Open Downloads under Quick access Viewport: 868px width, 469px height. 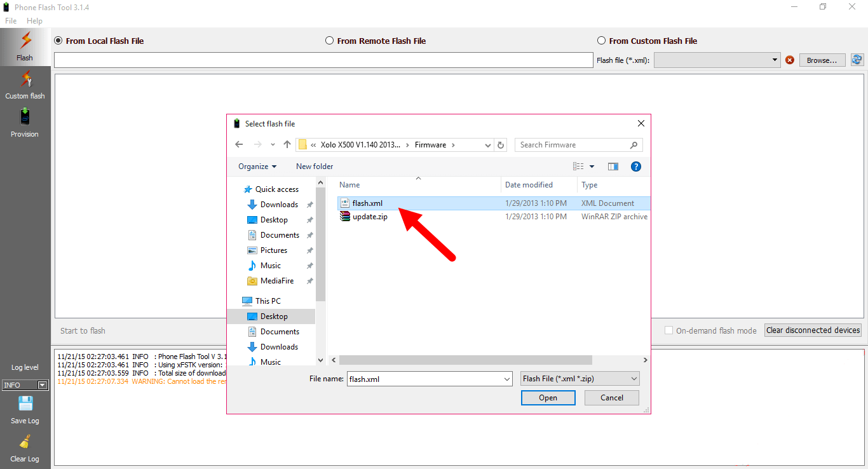pyautogui.click(x=279, y=205)
